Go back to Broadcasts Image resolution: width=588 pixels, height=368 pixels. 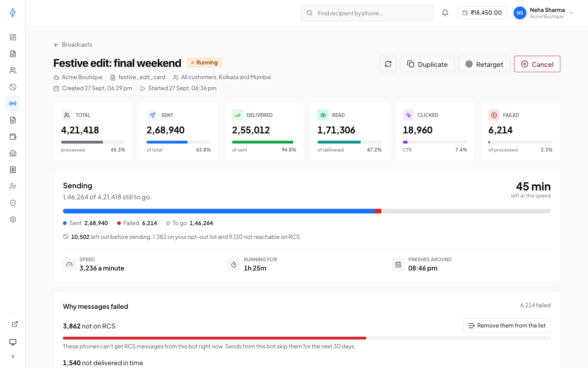pyautogui.click(x=73, y=45)
